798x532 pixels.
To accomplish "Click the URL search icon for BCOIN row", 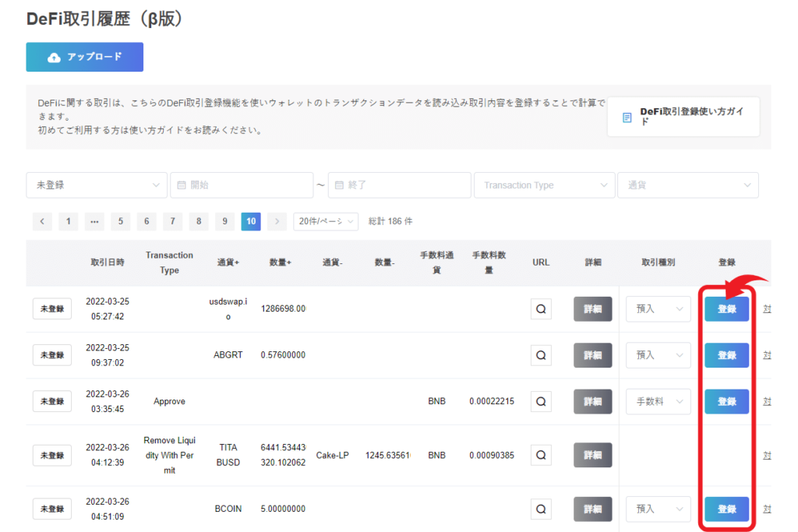I will pos(541,509).
